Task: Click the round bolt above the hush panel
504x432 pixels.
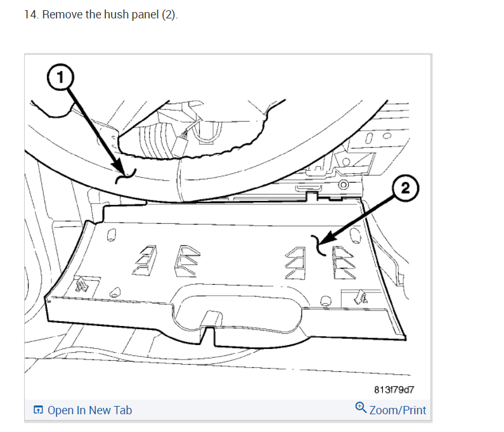Action: tap(344, 185)
